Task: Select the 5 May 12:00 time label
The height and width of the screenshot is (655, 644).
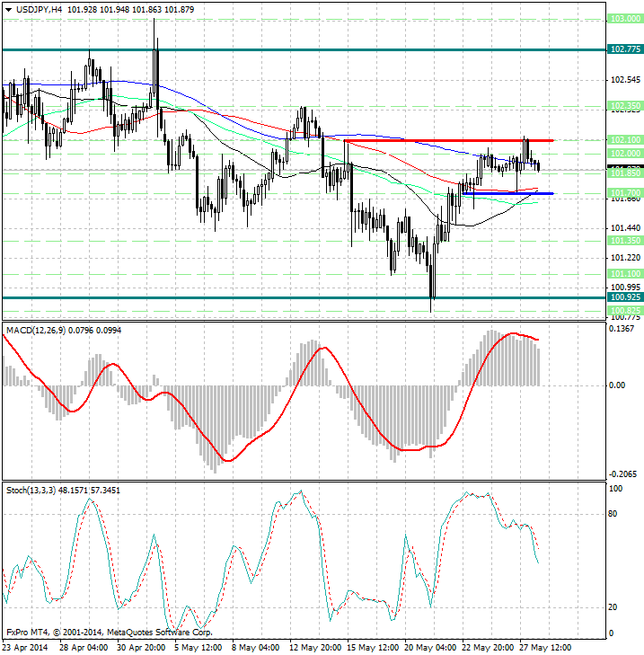Action: coord(198,648)
